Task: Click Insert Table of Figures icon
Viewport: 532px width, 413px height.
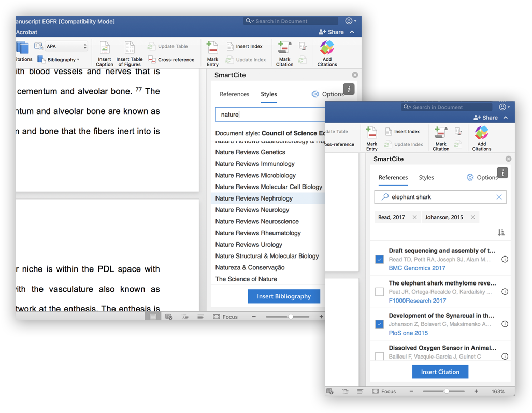Action: (130, 48)
